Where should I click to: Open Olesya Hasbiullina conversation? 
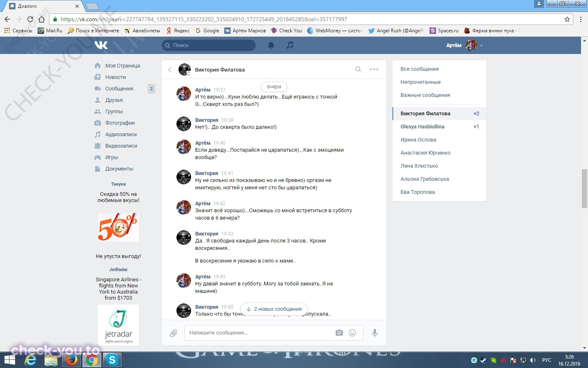pyautogui.click(x=439, y=127)
